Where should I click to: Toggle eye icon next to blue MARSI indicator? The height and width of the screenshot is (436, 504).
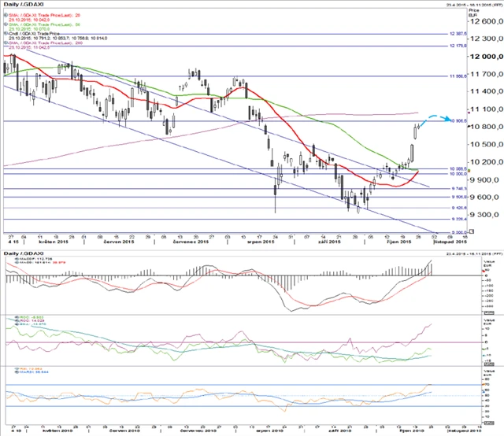tap(17, 372)
